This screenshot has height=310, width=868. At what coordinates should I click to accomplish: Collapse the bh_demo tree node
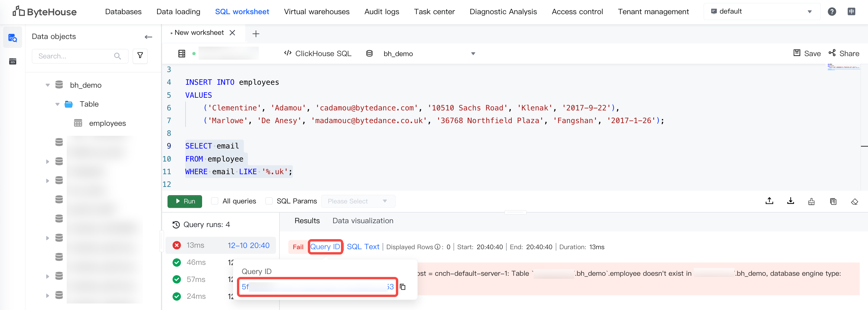[x=48, y=85]
